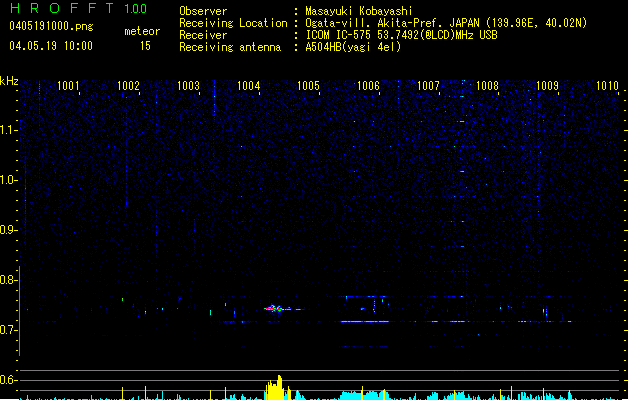Click the Observer label

click(x=203, y=11)
